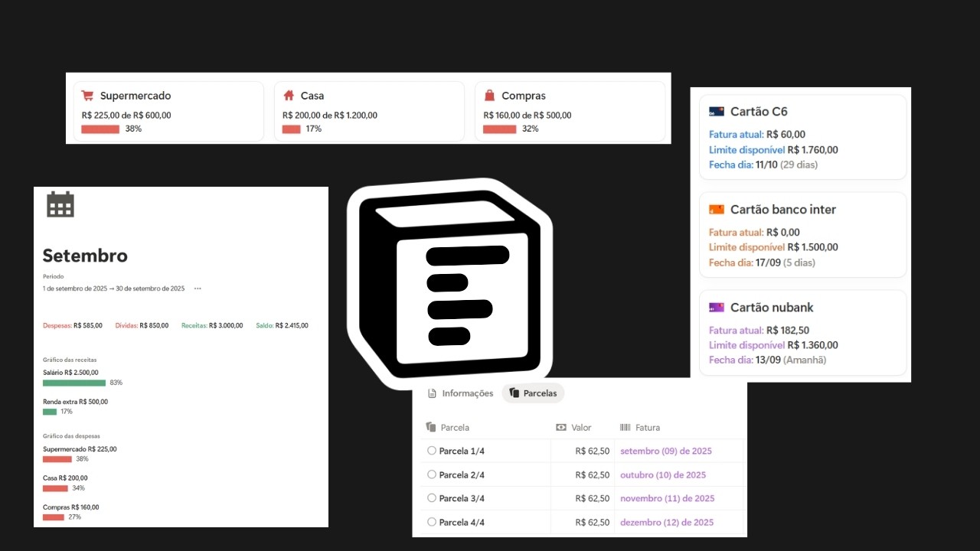This screenshot has width=980, height=551.
Task: Click the Supermercado shopping cart icon
Action: [x=87, y=96]
